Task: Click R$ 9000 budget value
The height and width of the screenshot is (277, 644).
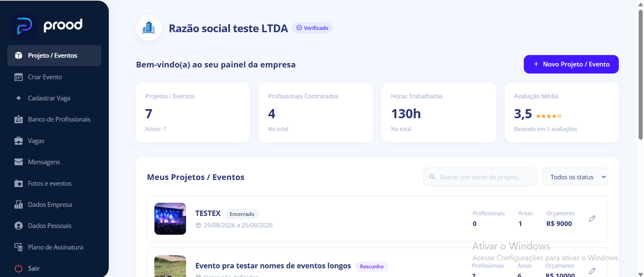Action: pyautogui.click(x=559, y=223)
